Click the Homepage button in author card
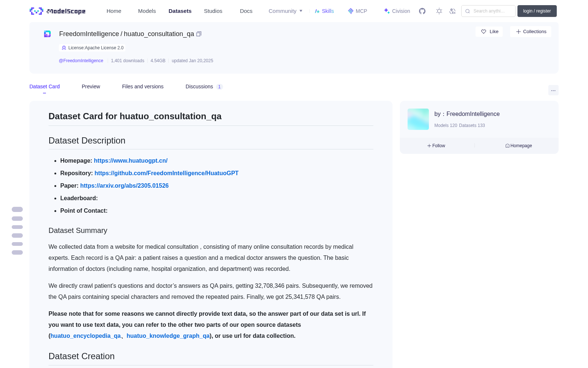Image resolution: width=588 pixels, height=368 pixels. (519, 146)
